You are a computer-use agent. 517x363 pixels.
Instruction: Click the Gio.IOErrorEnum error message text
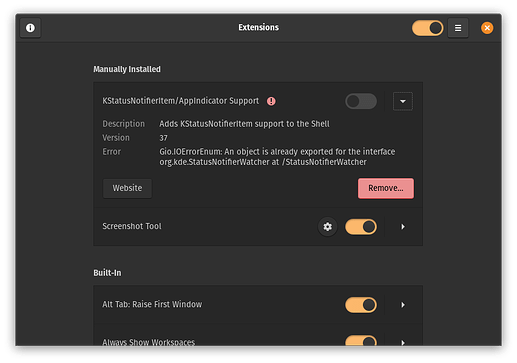277,157
